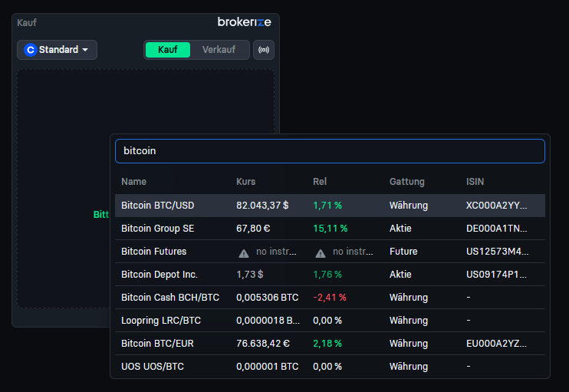Click the warning triangle in Bitcoin Futures Rel
569x392 pixels.
click(321, 253)
